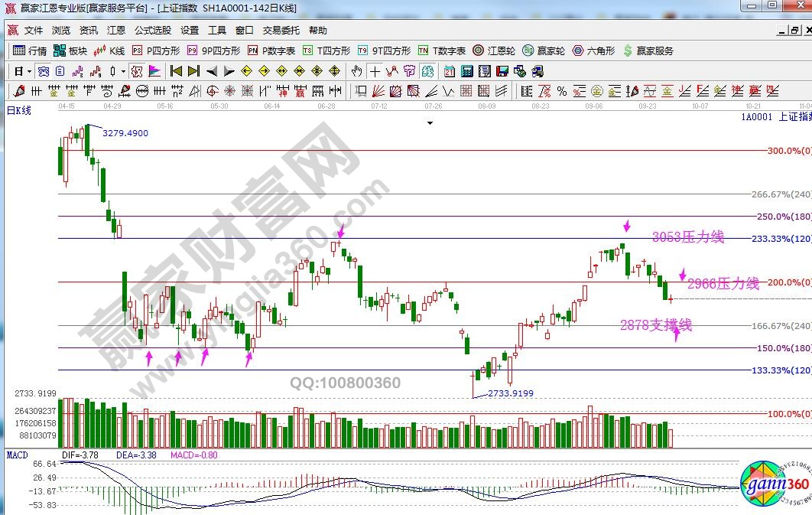
Task: Click the floppy disk save icon
Action: (502, 71)
